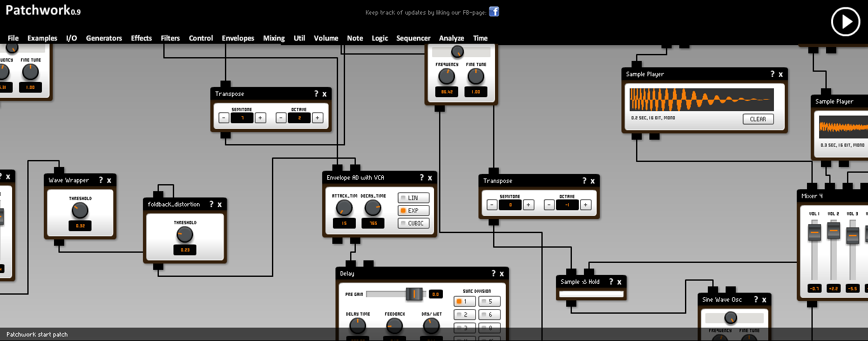
Task: Open help for Sine Wave Osc module
Action: pos(756,300)
